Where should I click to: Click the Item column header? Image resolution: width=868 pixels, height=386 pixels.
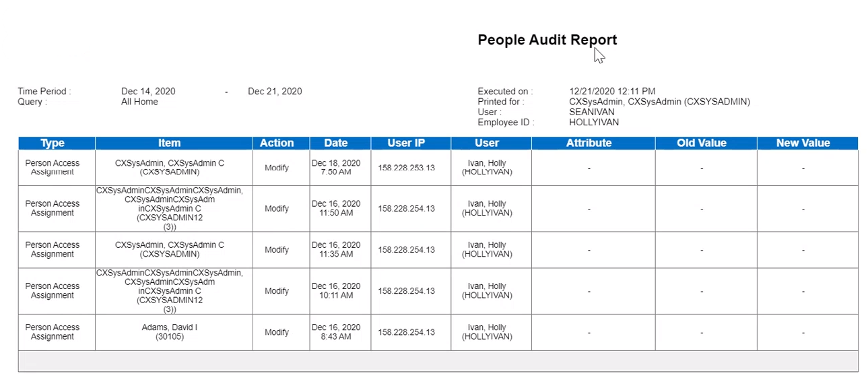pyautogui.click(x=169, y=143)
